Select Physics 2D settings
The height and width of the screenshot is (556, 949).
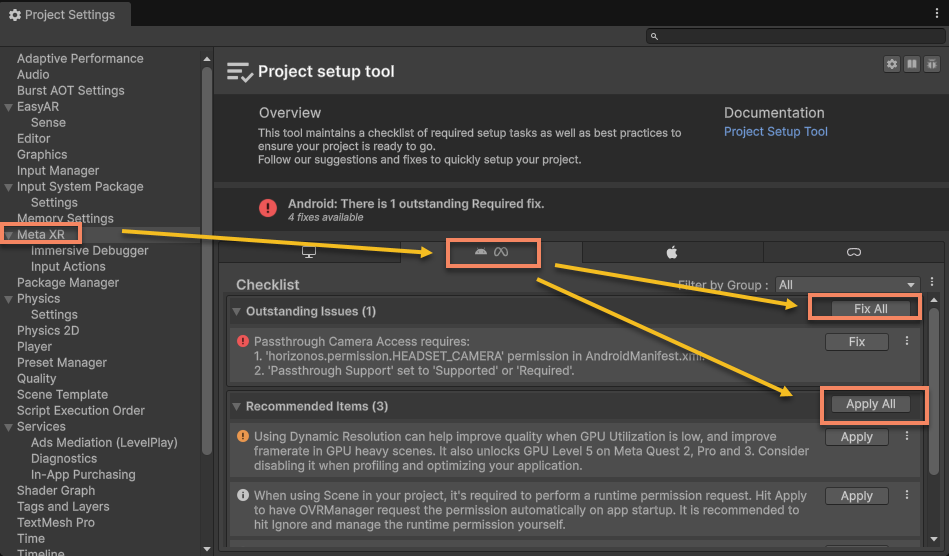[48, 331]
